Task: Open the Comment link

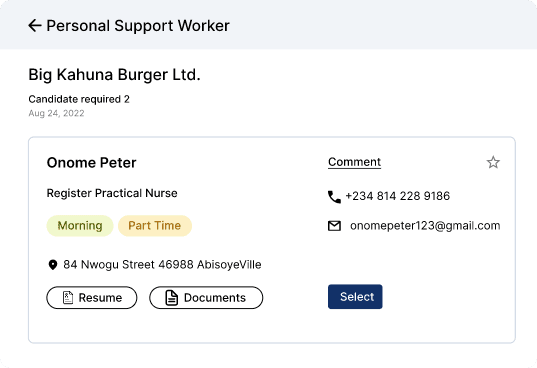Action: click(x=354, y=162)
